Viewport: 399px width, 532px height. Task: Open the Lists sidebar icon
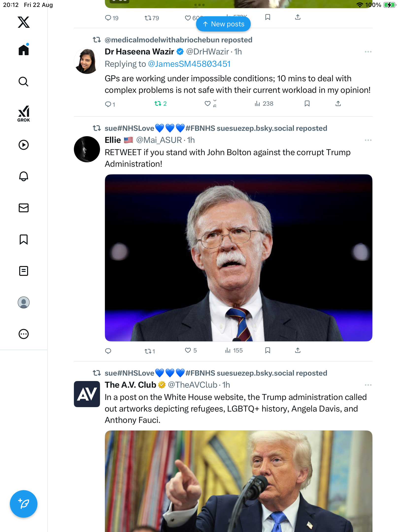point(24,271)
